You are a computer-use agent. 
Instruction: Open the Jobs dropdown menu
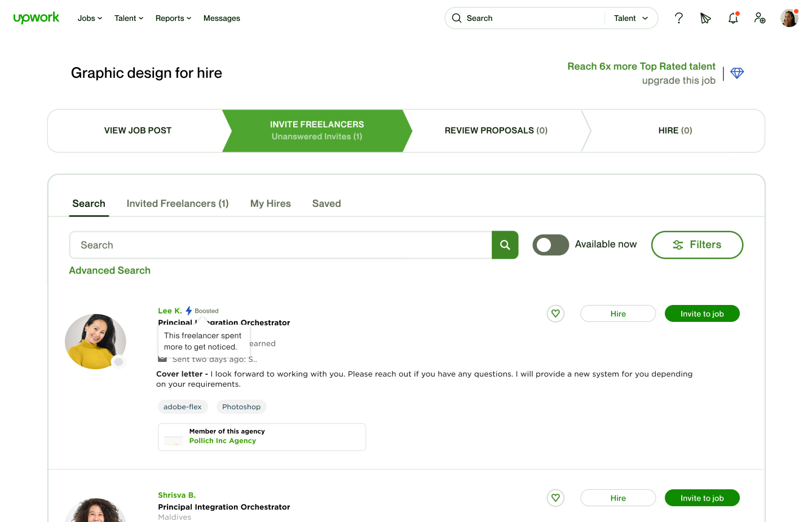coord(89,18)
